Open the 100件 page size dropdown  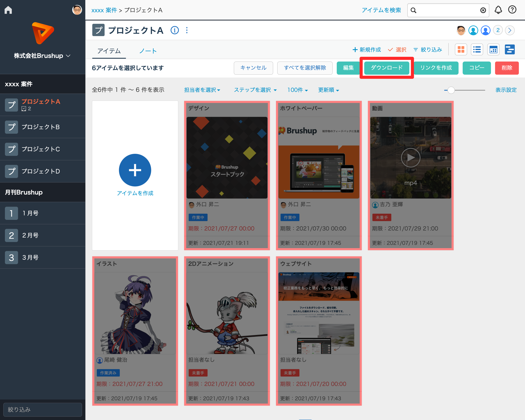[298, 90]
